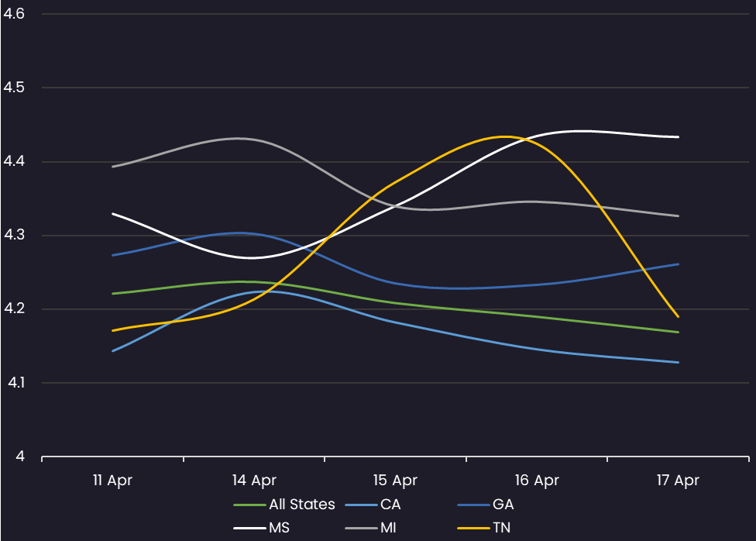Click the light blue CA legend marker
Screen dimensions: 756x541
361,505
